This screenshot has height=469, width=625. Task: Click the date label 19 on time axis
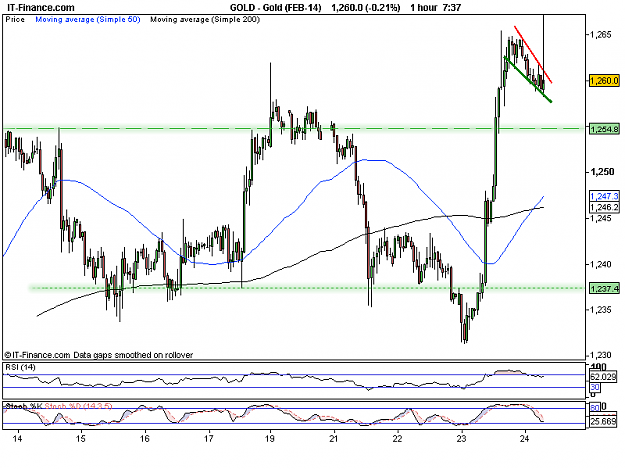270,439
